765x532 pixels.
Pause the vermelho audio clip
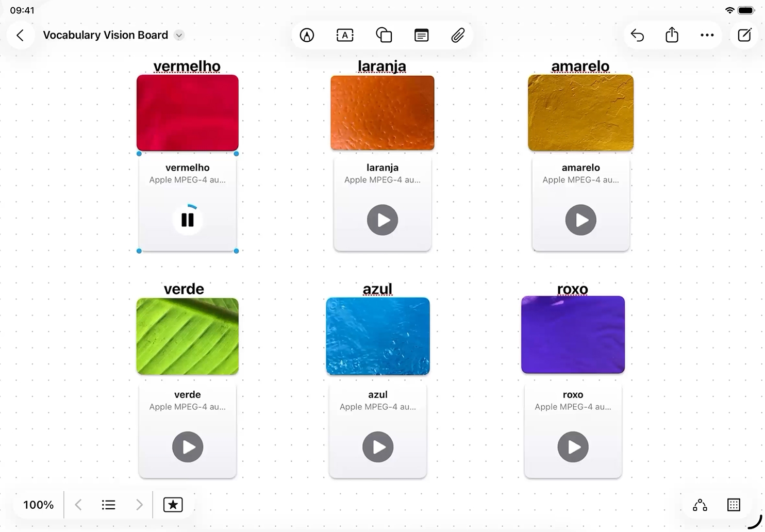(188, 220)
